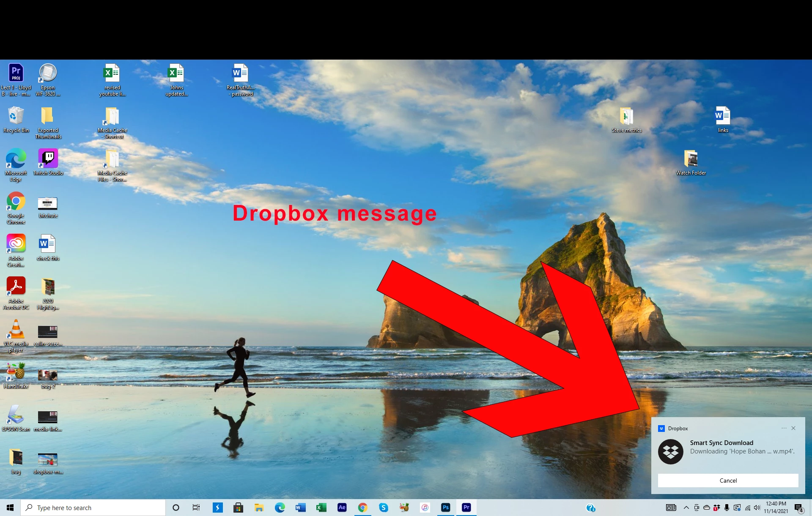Screen dimensions: 812x516
Task: Open After Effects from the taskbar
Action: point(342,508)
